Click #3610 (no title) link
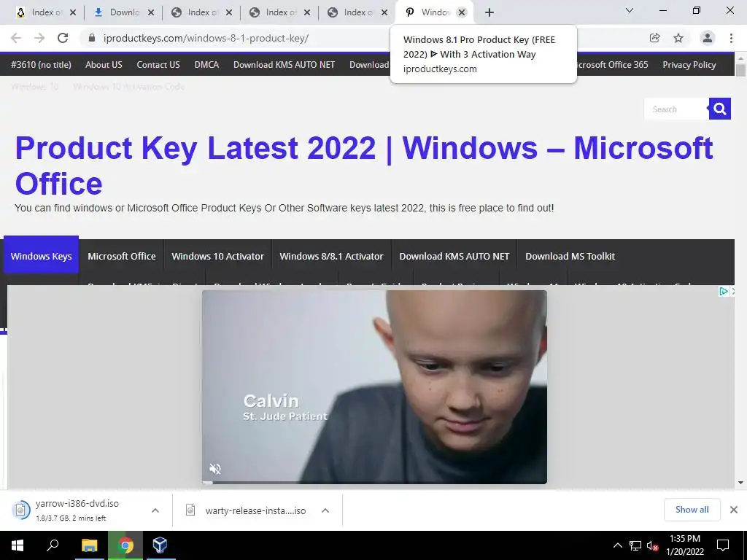Image resolution: width=747 pixels, height=560 pixels. (41, 65)
